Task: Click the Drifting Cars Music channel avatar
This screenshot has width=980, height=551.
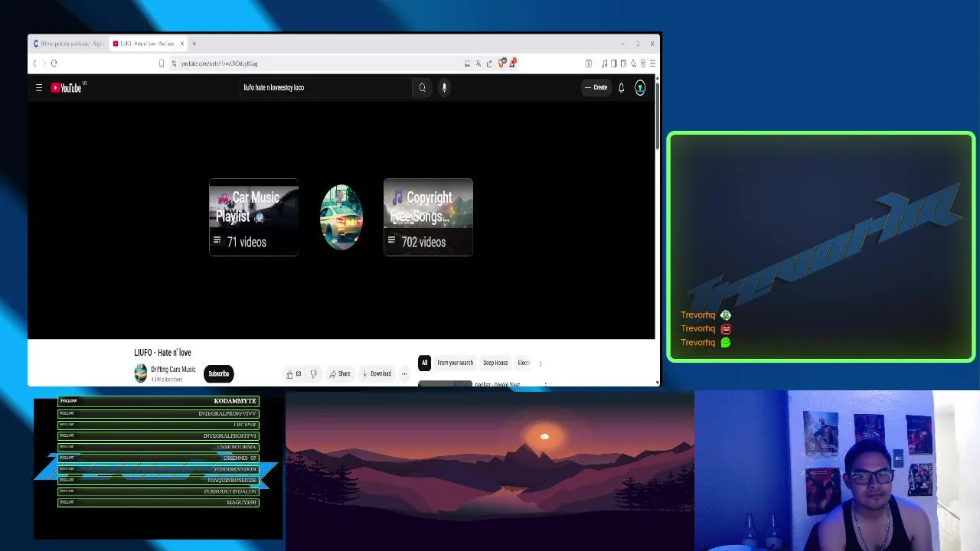Action: 140,373
